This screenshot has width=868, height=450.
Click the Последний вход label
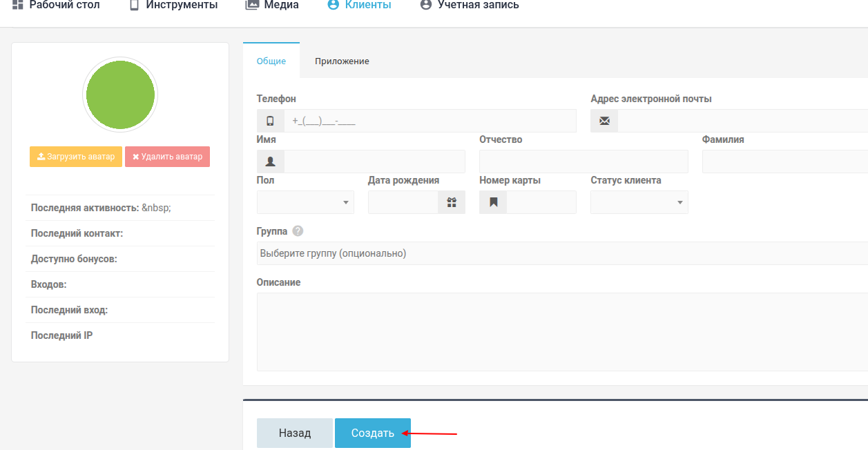[69, 310]
